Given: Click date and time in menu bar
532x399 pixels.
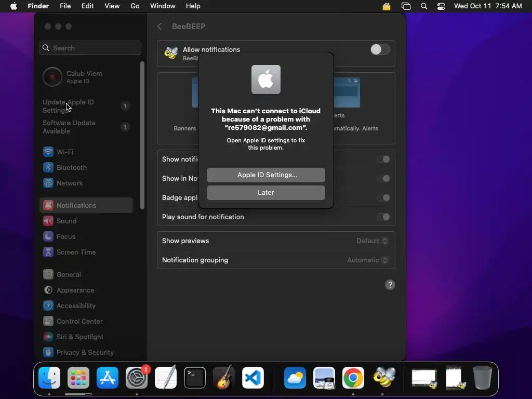Looking at the screenshot, I should click(x=488, y=6).
